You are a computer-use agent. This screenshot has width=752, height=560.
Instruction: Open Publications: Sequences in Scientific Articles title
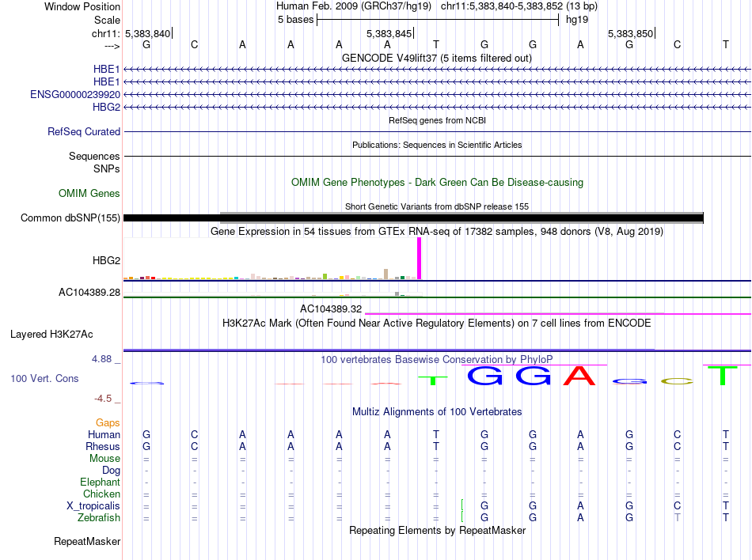click(x=437, y=145)
